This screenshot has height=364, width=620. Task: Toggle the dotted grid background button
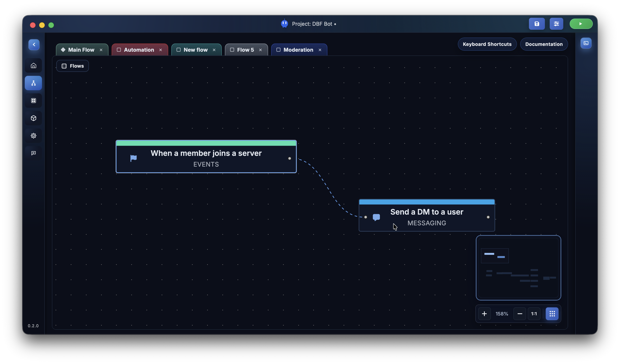coord(552,314)
